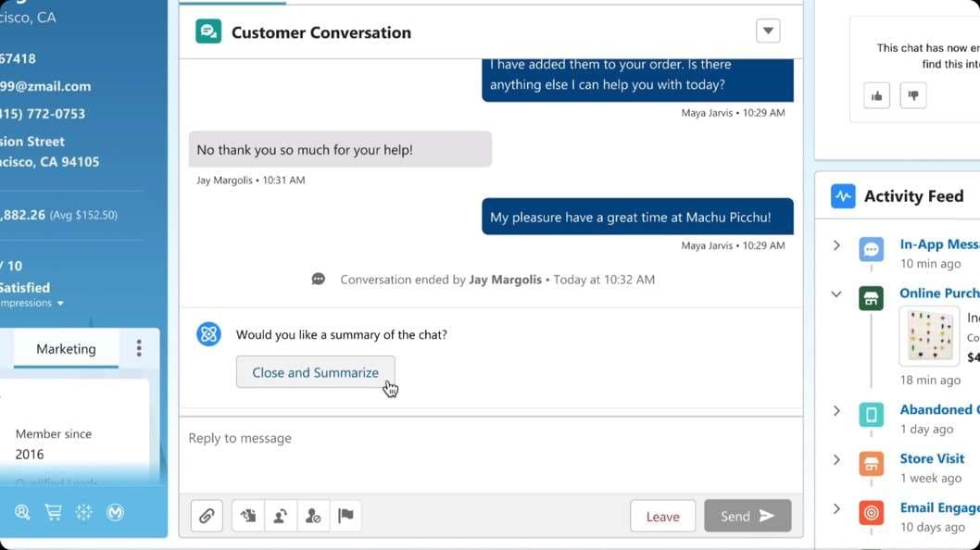The width and height of the screenshot is (980, 550).
Task: Open the agent transfer icon with arrow
Action: [281, 515]
